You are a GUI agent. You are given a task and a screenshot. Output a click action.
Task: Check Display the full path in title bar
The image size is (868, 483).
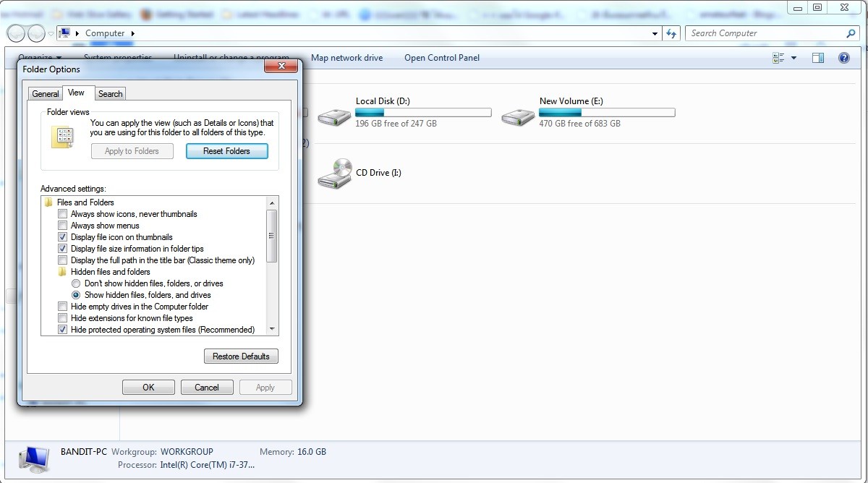point(63,260)
